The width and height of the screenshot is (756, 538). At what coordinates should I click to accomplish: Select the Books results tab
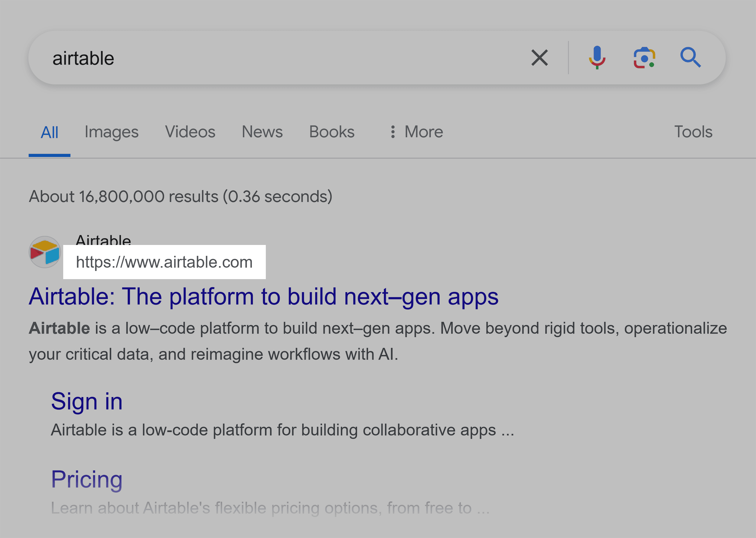(x=331, y=132)
